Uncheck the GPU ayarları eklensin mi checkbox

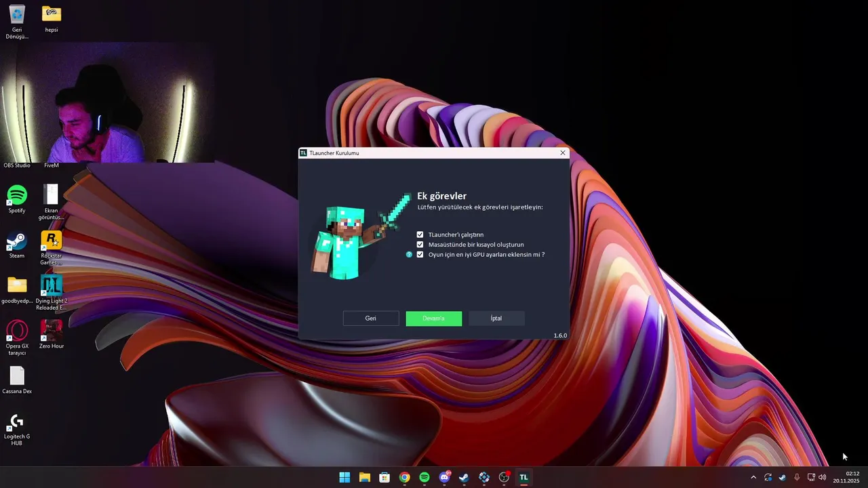(x=420, y=255)
